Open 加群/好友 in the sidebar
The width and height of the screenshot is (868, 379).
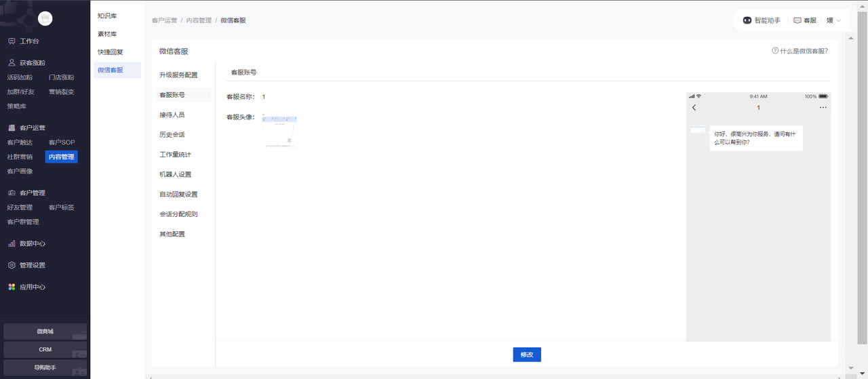pyautogui.click(x=20, y=92)
